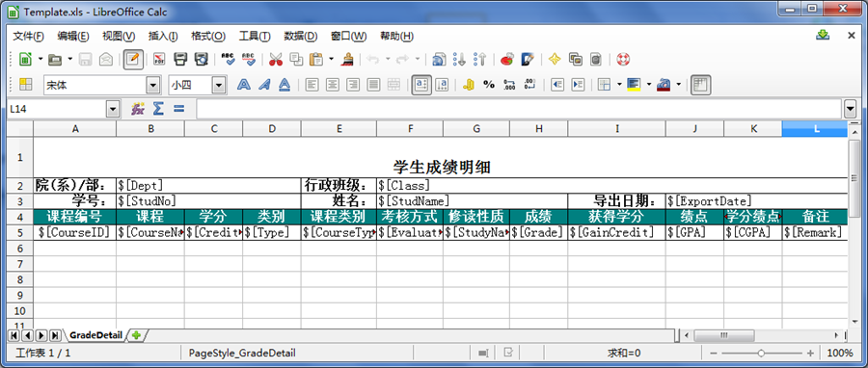Click the New spreadsheet icon
This screenshot has height=368, width=868.
click(x=25, y=59)
